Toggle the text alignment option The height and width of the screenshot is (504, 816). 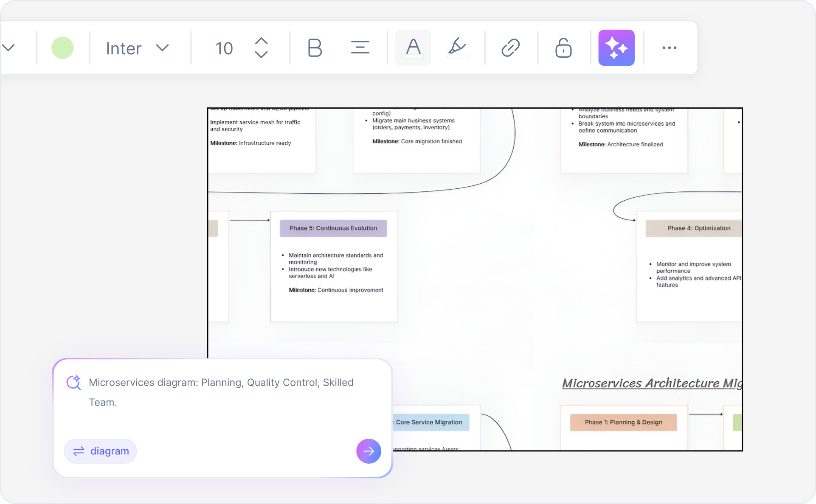click(360, 48)
